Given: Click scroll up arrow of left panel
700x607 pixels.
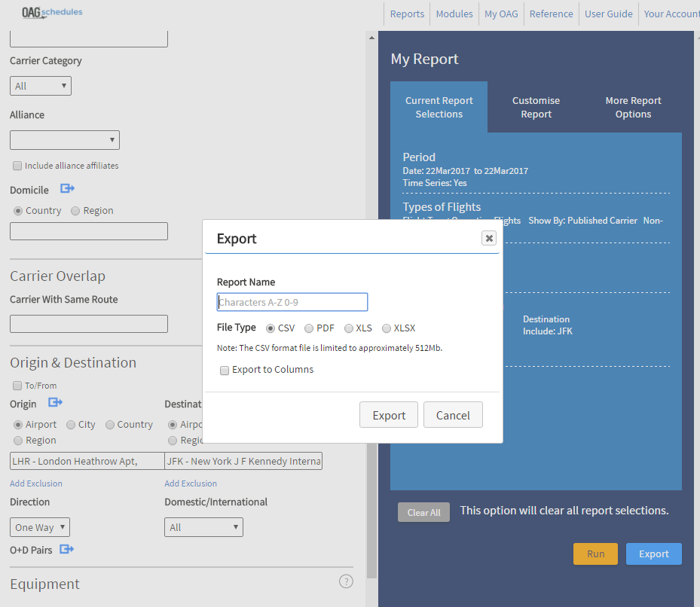Looking at the screenshot, I should coord(371,38).
